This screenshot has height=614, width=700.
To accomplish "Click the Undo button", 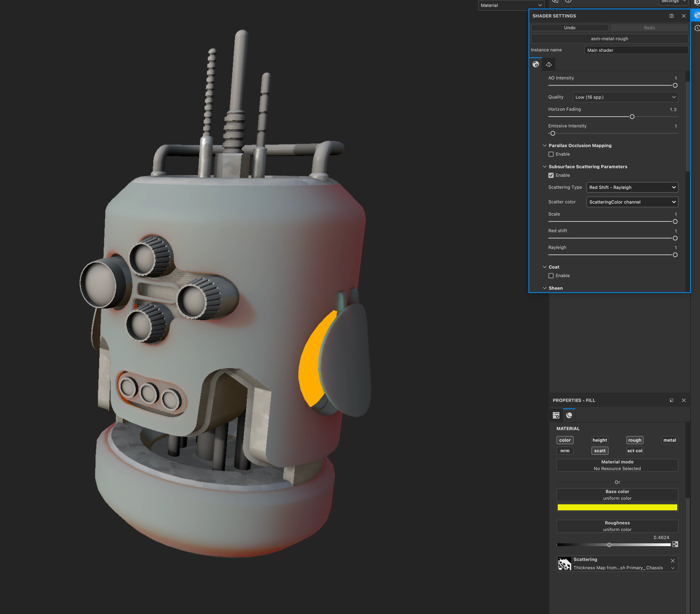I will coord(570,28).
